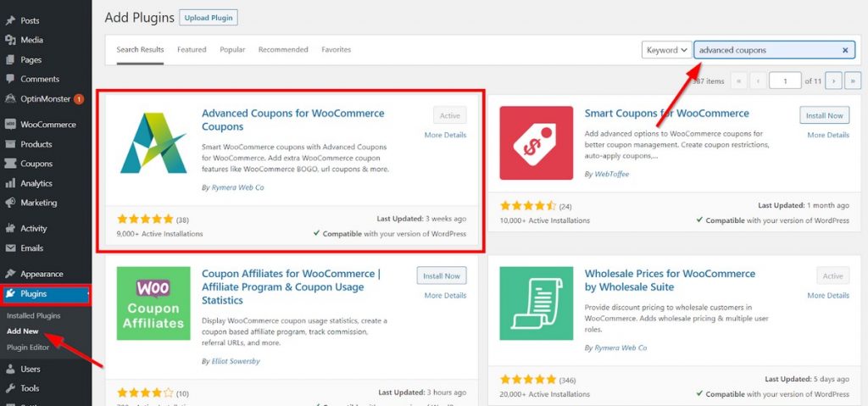Click the Active button on Wholesale Prices
Screen dimensions: 868x406
pos(832,275)
